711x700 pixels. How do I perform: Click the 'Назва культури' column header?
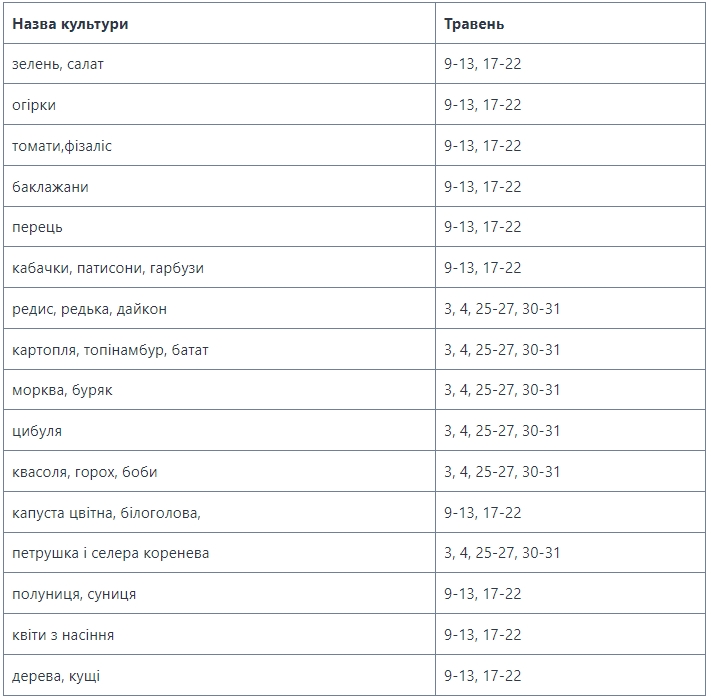[x=70, y=23]
